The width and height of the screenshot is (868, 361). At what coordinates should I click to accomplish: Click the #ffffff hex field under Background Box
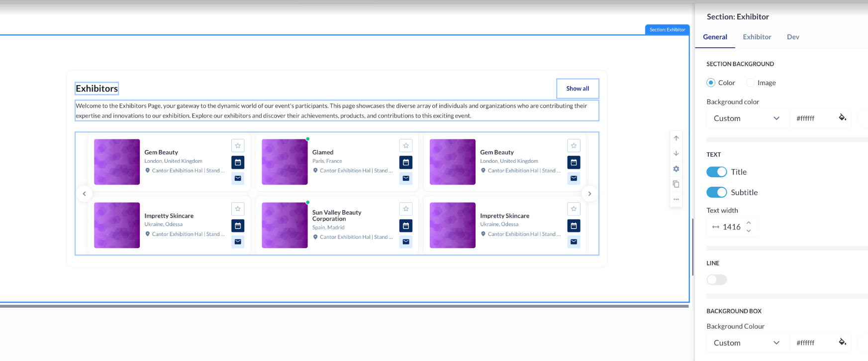click(x=806, y=343)
